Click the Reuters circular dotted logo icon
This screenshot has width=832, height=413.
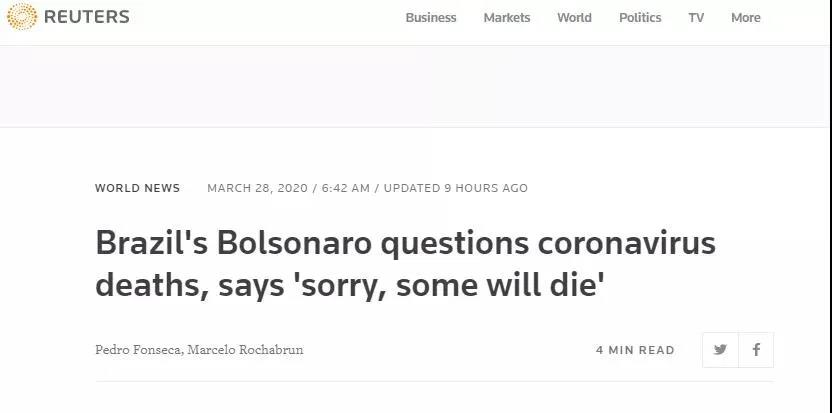(x=21, y=17)
